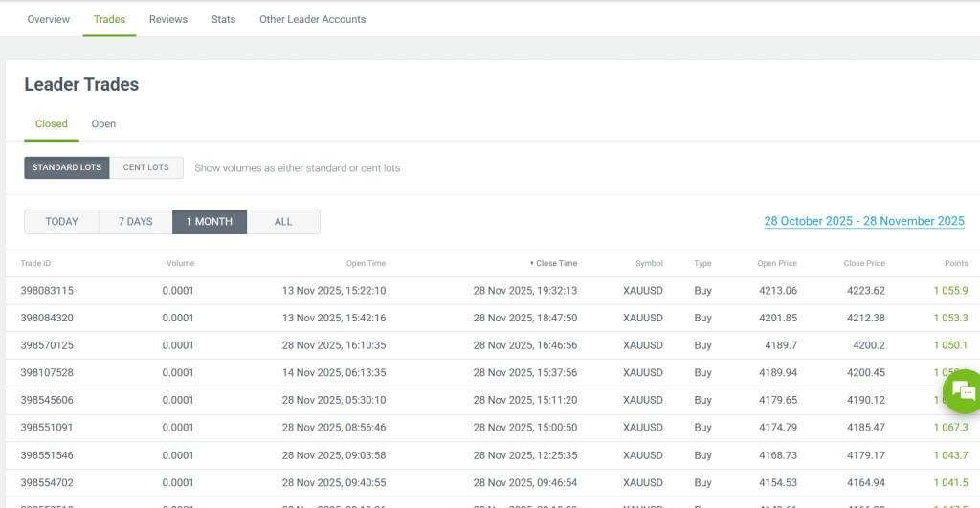Screen dimensions: 980x508
Task: Sort table by Close Time column
Action: coord(556,263)
